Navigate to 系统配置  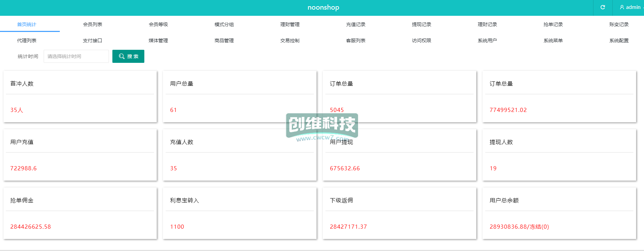(619, 41)
